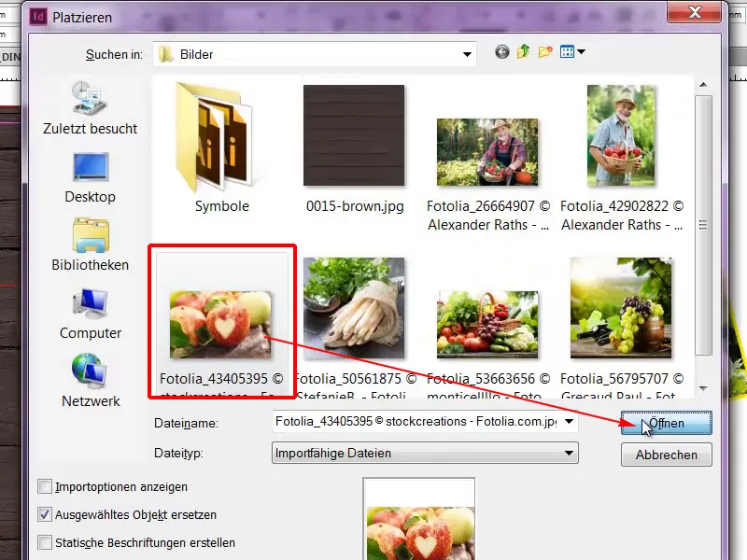Click the InDesign icon in title bar
Image resolution: width=747 pixels, height=560 pixels.
click(x=37, y=17)
